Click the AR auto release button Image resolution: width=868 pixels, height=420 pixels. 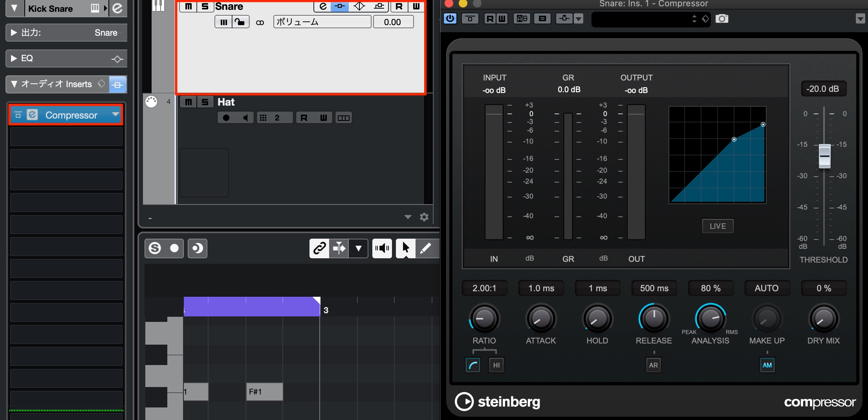[x=654, y=365]
